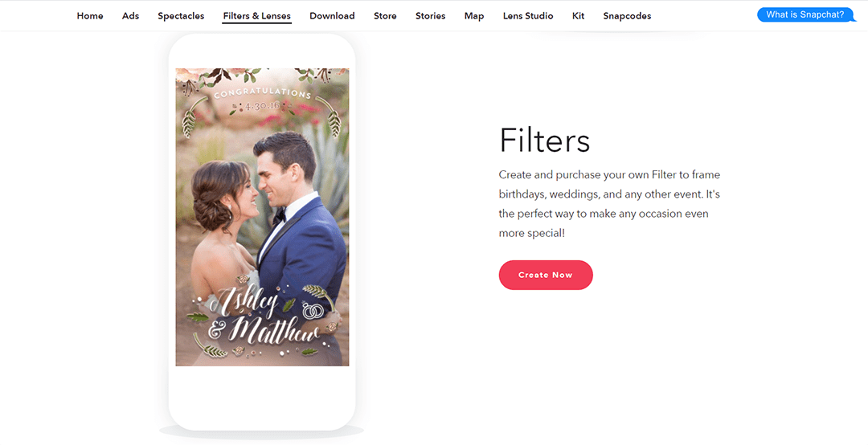Go to the Ads page
Image resolution: width=868 pixels, height=445 pixels.
(x=131, y=16)
